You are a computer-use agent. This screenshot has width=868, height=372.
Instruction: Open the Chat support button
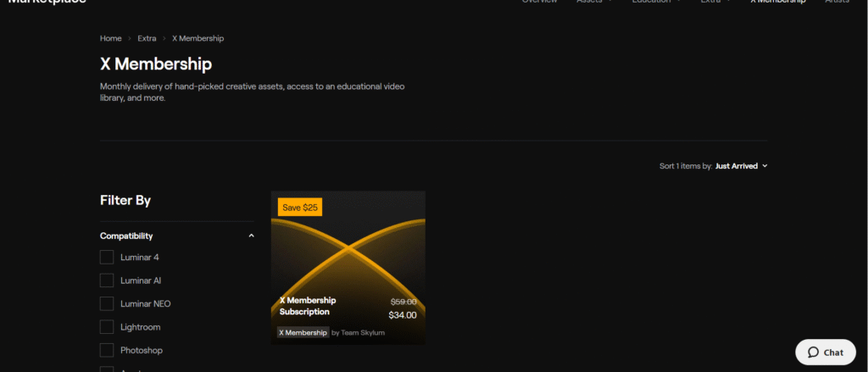click(x=826, y=352)
